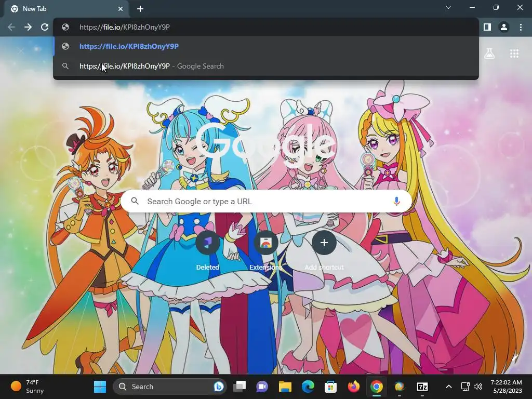
Task: Open File Explorer from the taskbar
Action: point(285,387)
